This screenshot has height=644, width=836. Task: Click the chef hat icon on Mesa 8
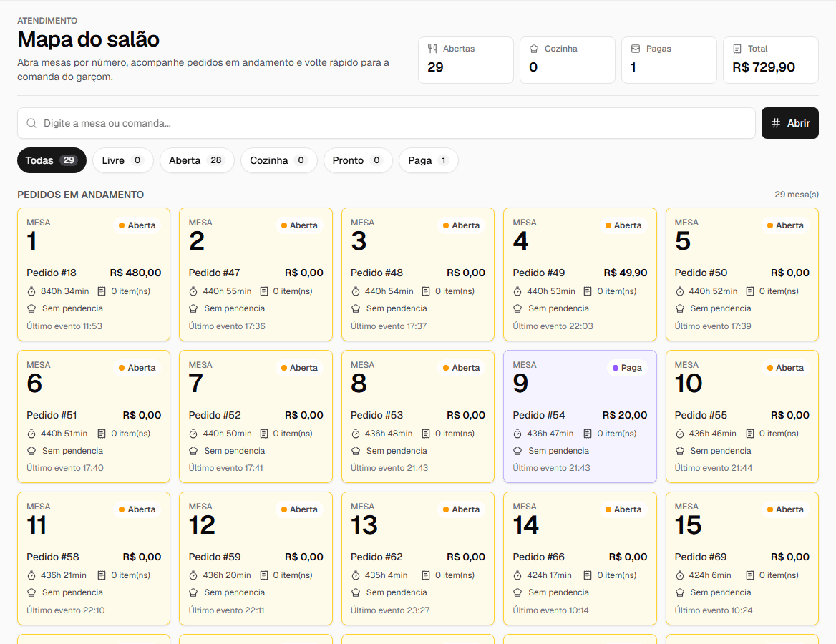tap(356, 451)
